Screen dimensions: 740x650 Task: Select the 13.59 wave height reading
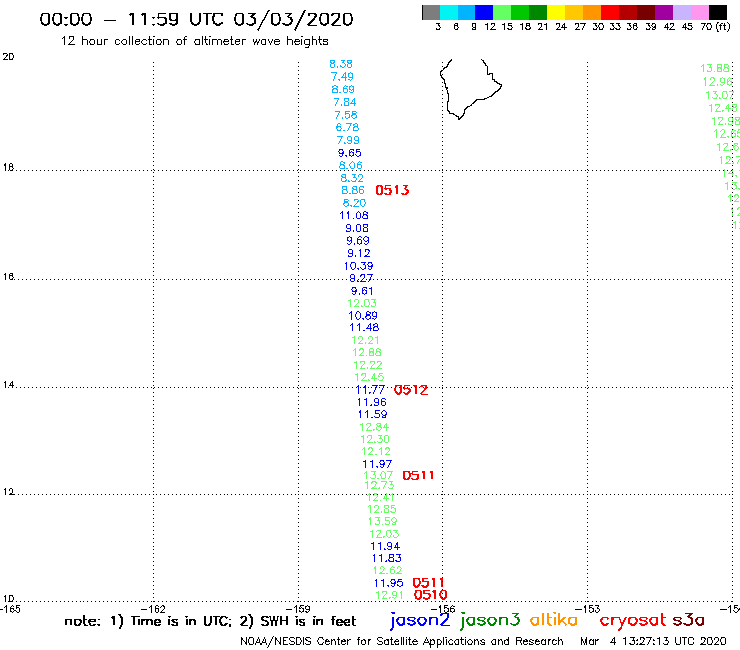click(382, 522)
